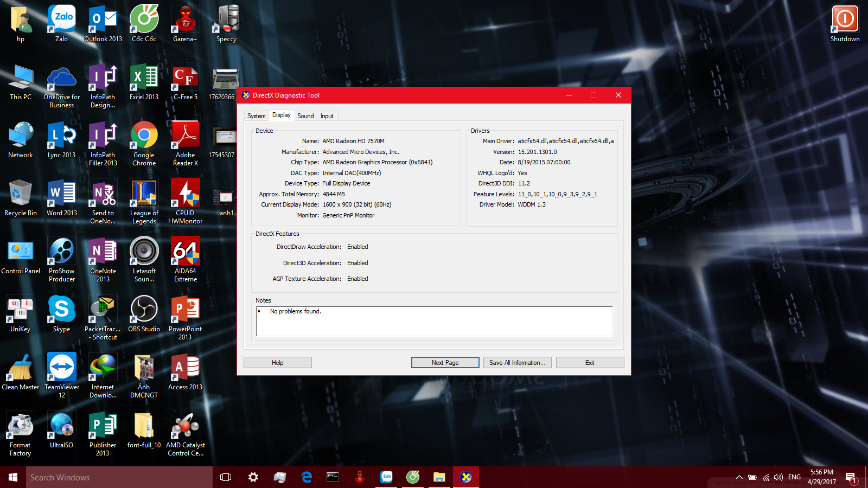
Task: Click Save All Information button
Action: pos(518,363)
